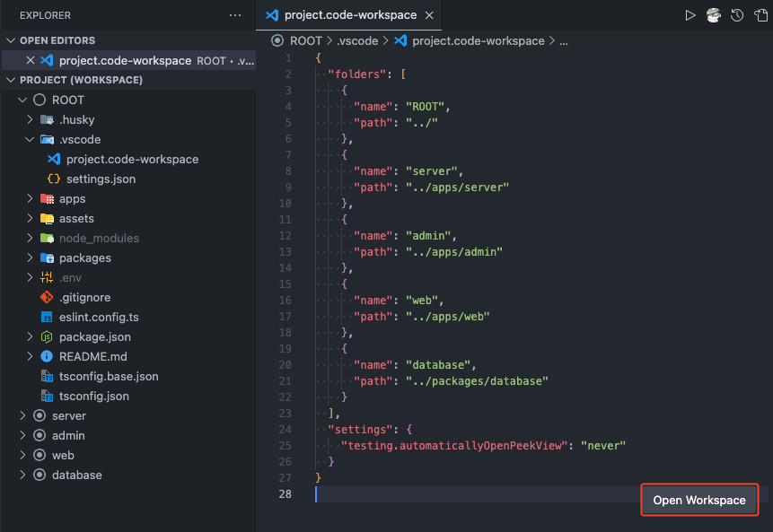773x532 pixels.
Task: Click the breadcrumb ellipsis segment
Action: point(564,41)
